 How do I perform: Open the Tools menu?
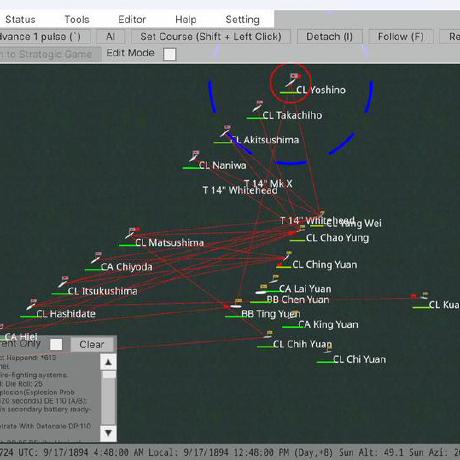pos(77,20)
